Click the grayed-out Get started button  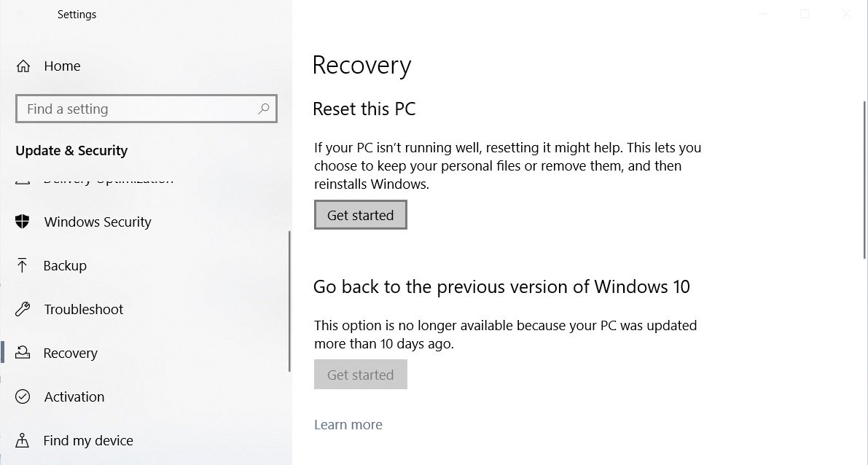(x=360, y=375)
